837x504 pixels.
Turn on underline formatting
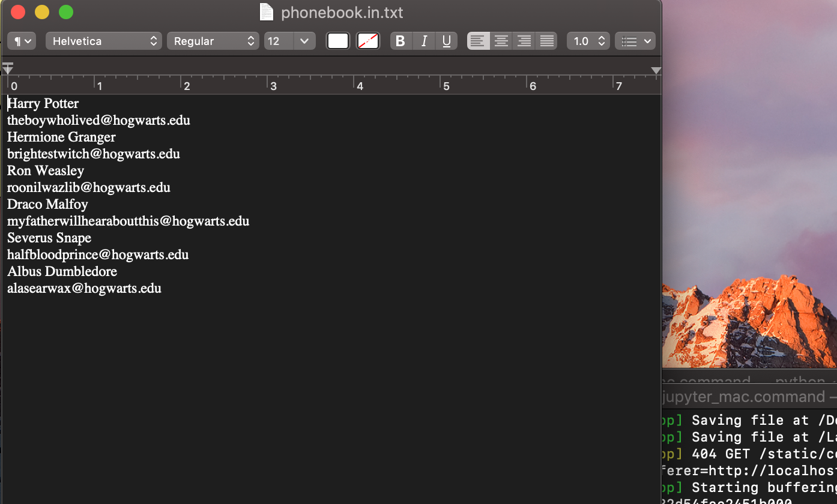tap(446, 41)
